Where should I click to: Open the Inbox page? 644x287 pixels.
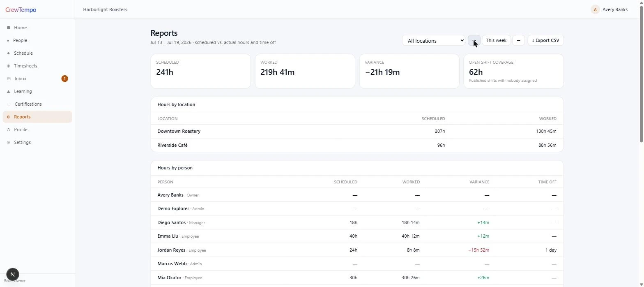point(37,79)
